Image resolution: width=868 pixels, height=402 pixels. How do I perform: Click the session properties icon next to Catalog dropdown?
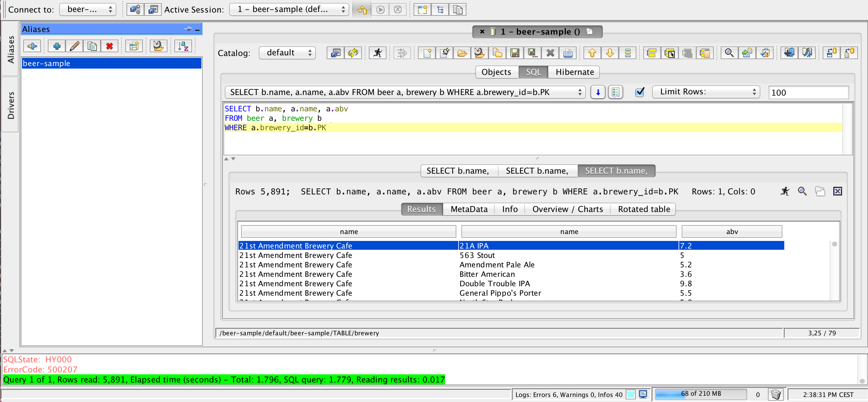tap(335, 53)
